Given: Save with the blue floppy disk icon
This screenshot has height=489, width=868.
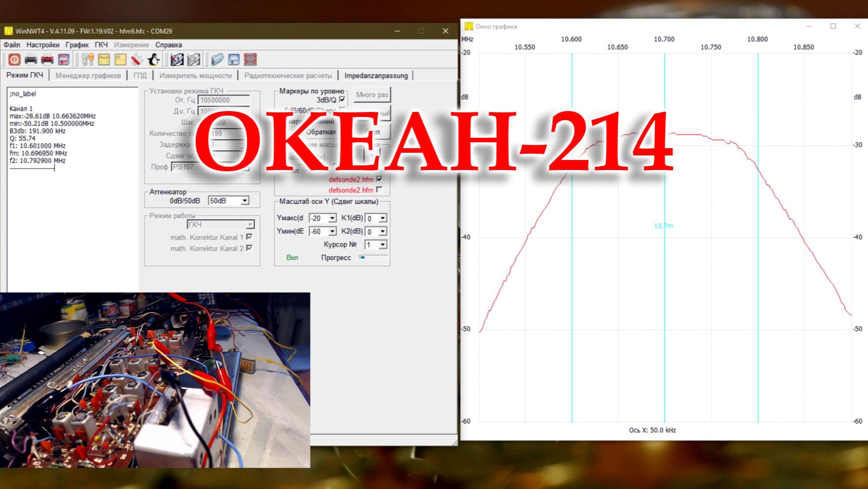Looking at the screenshot, I should [234, 59].
